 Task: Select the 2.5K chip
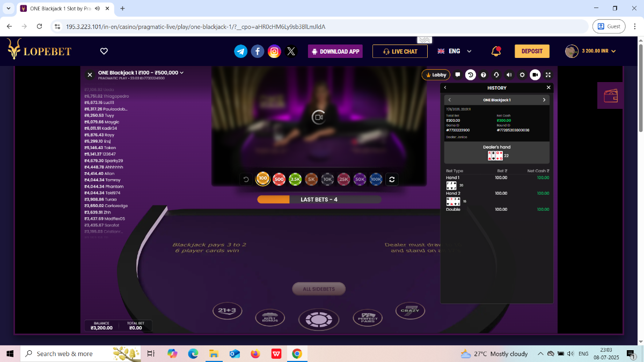pyautogui.click(x=295, y=180)
